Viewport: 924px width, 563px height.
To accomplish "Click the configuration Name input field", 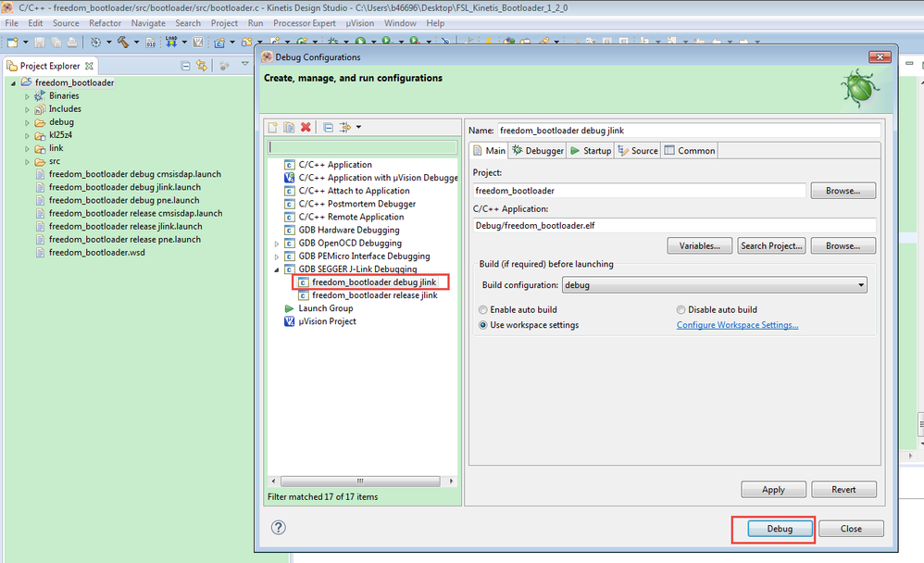I will pos(689,131).
